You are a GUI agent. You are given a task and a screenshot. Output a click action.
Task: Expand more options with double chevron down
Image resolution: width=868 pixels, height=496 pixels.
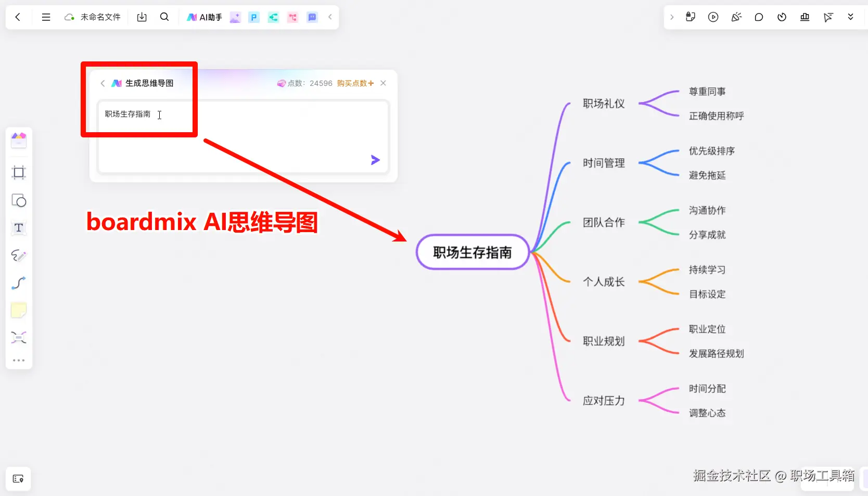click(851, 17)
